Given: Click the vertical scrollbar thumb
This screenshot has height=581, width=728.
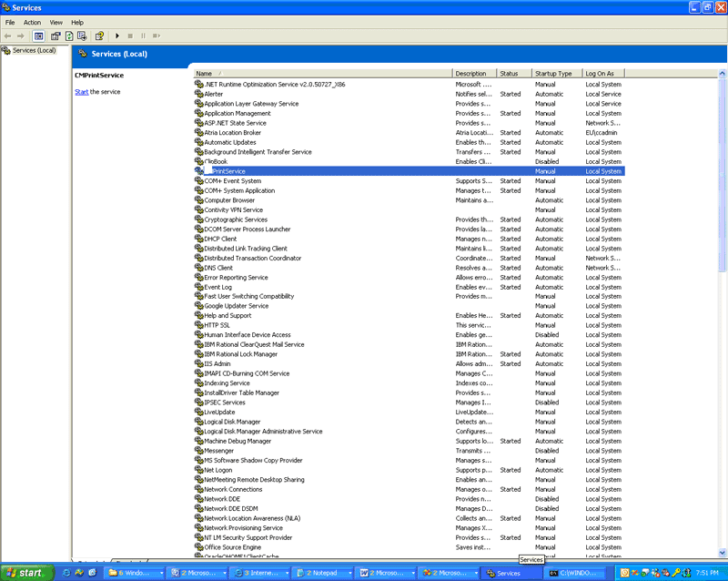Looking at the screenshot, I should (722, 174).
